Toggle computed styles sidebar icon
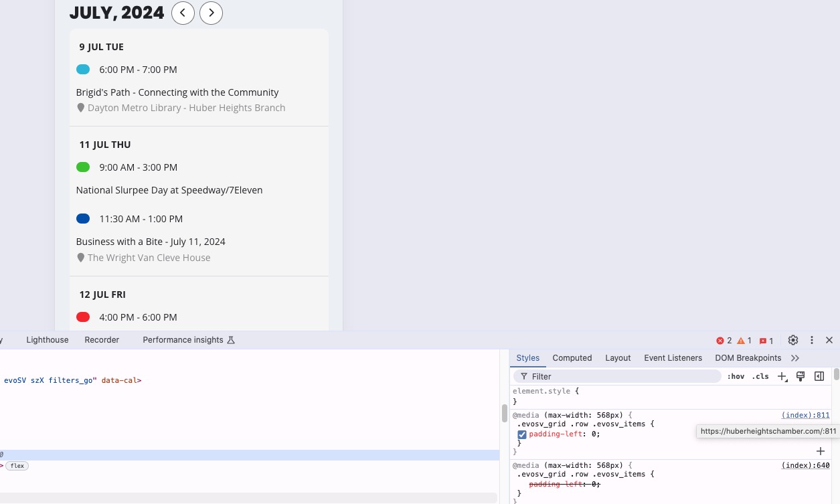This screenshot has height=504, width=840. (x=819, y=377)
